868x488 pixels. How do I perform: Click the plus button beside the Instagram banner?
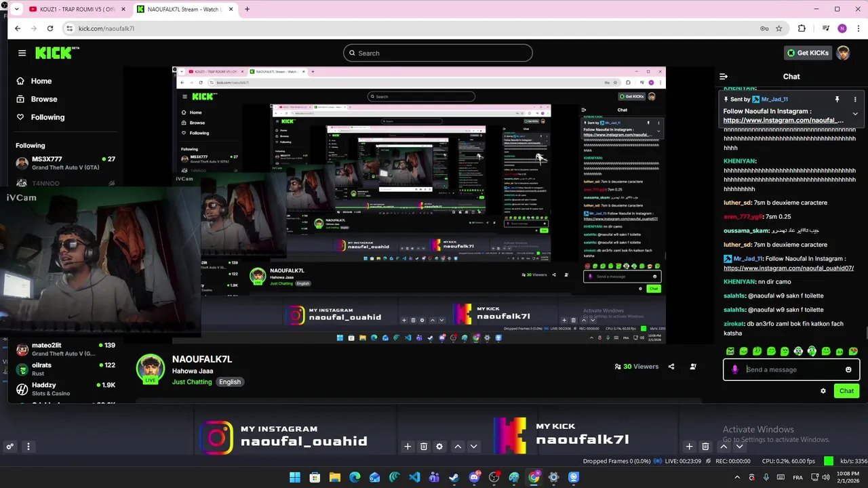point(408,446)
